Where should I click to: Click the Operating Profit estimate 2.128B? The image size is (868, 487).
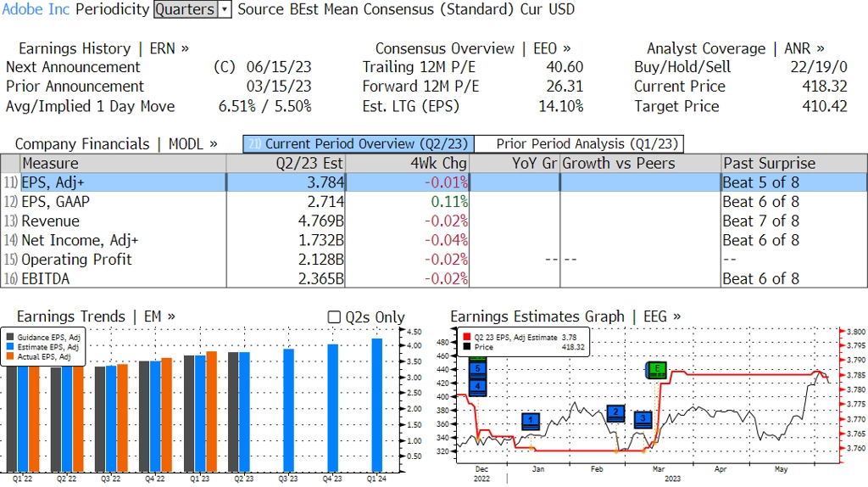(321, 260)
